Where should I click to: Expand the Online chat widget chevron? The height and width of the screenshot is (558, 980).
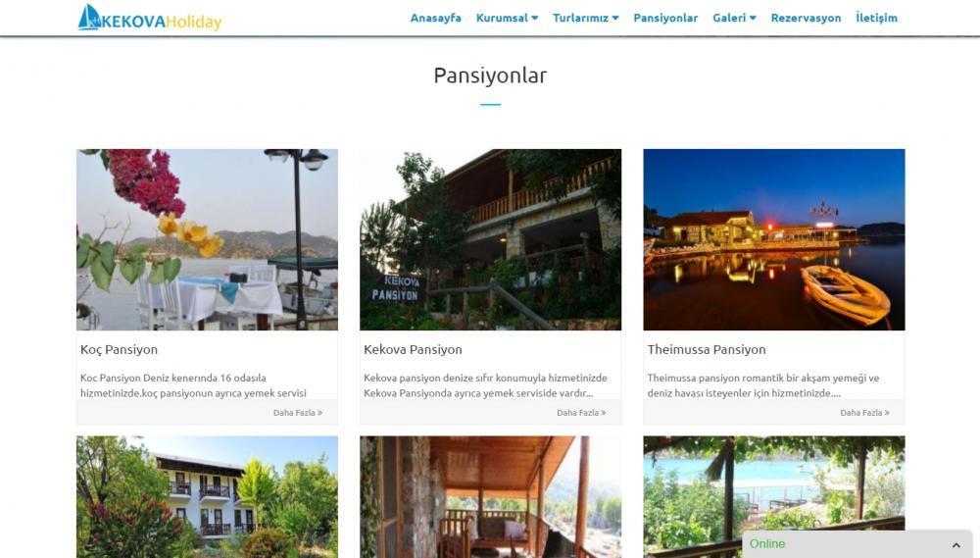pos(955,545)
